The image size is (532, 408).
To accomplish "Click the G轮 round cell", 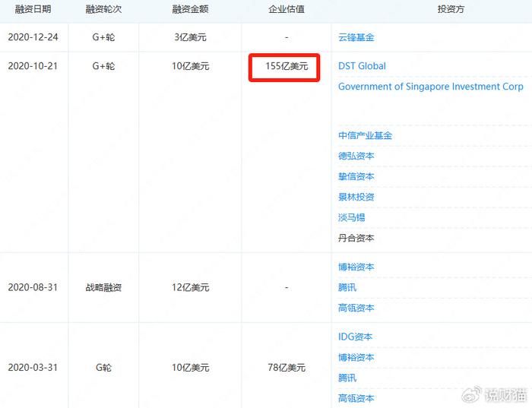I will click(103, 367).
